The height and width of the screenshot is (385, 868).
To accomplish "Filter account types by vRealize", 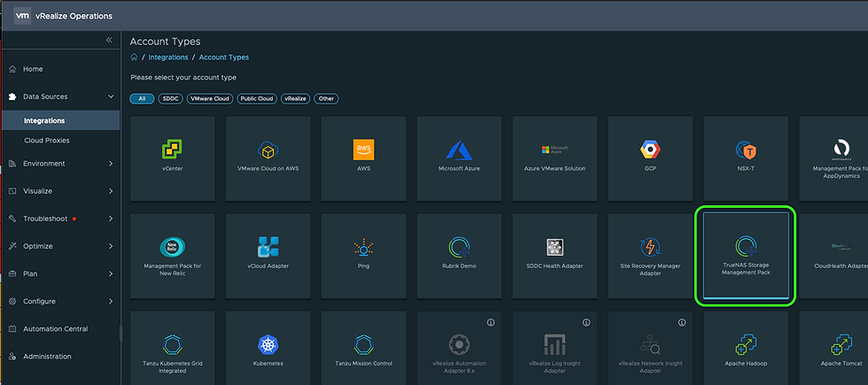I will tap(296, 99).
